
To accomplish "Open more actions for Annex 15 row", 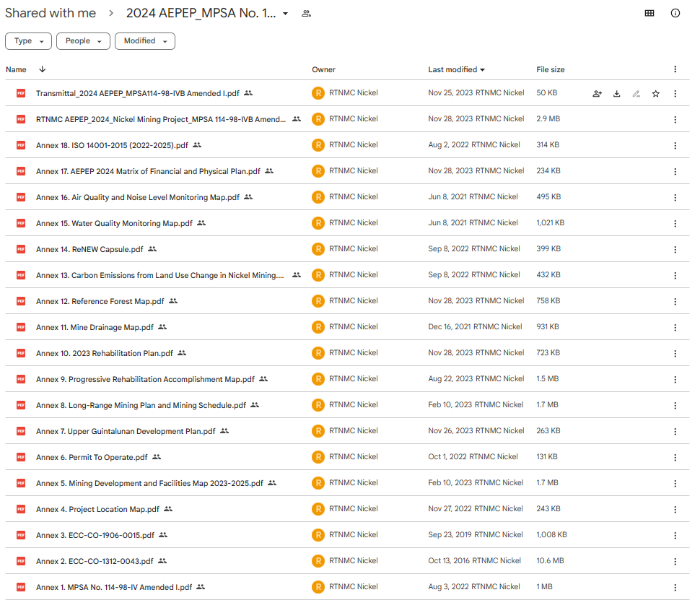I will [x=675, y=223].
